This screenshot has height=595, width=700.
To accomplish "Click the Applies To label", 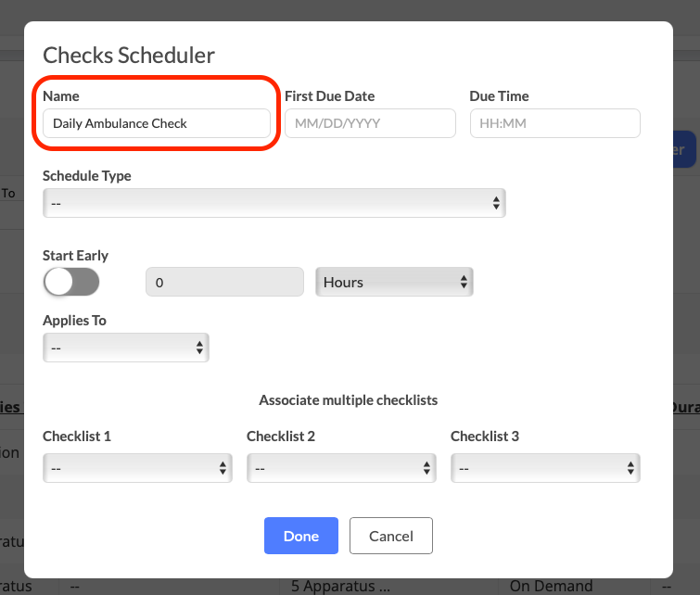I will click(74, 321).
